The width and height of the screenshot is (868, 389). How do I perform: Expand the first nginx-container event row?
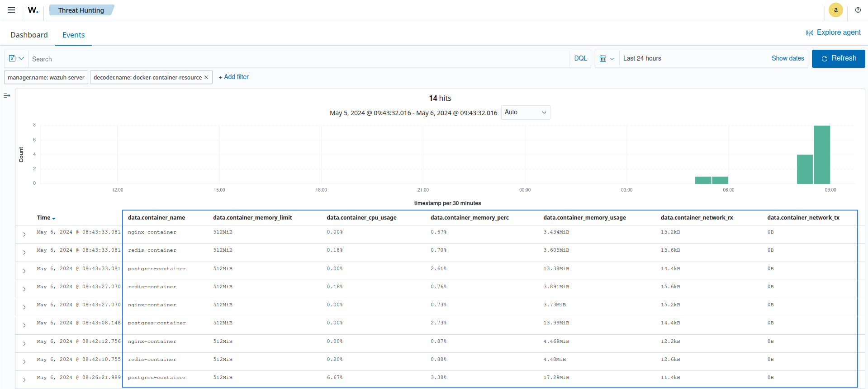coord(24,234)
